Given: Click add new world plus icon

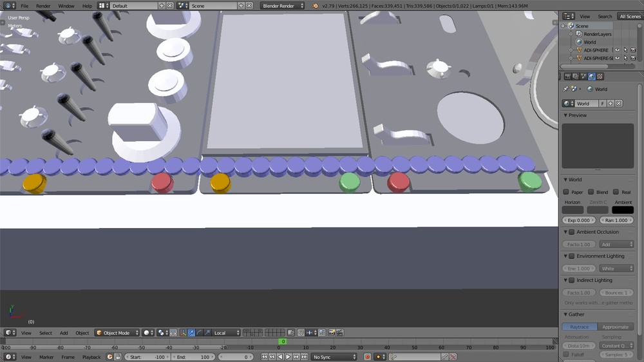Looking at the screenshot, I should 611,104.
